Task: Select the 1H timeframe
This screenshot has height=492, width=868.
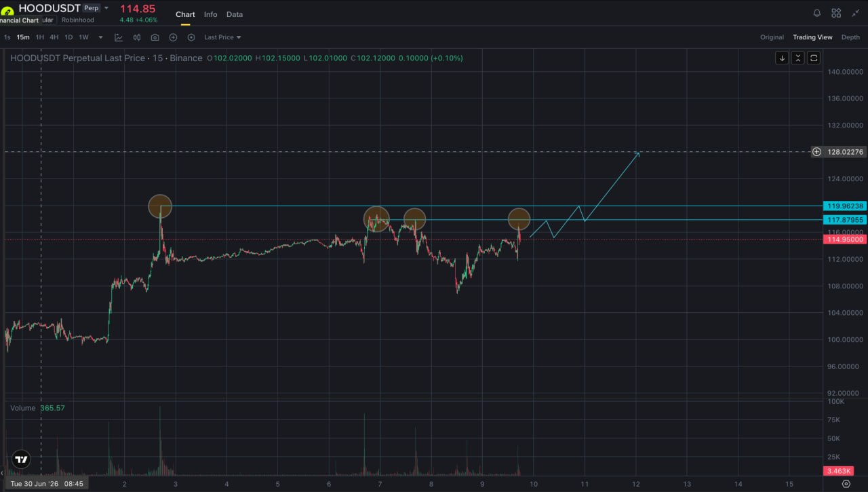Action: [x=40, y=37]
